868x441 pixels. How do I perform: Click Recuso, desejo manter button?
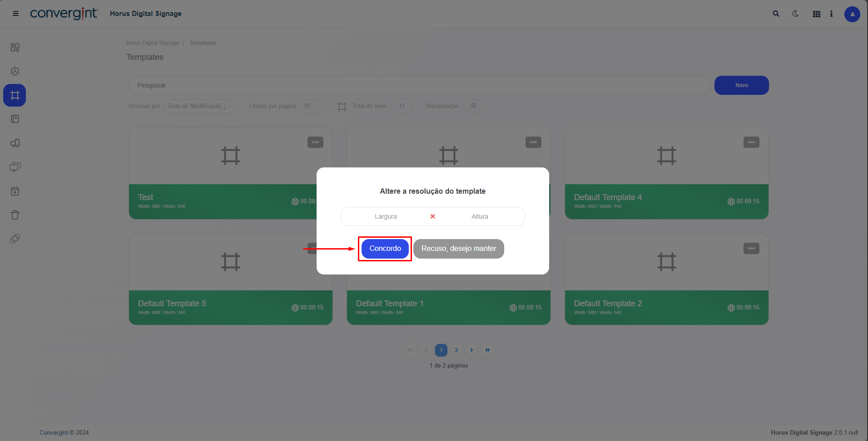(x=458, y=249)
